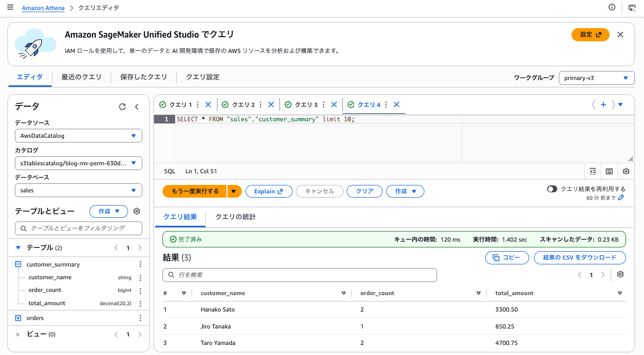
Task: Edit the query result reuse time
Action: click(621, 198)
